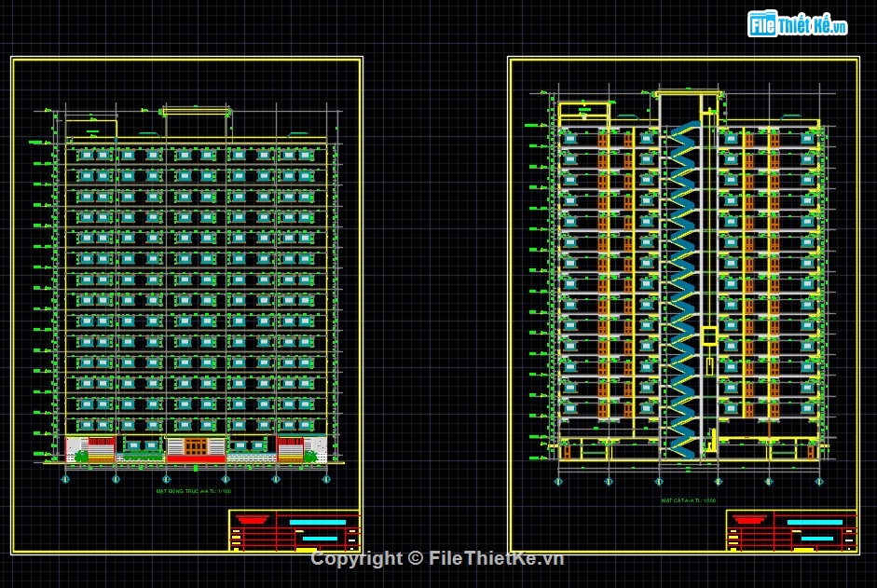Select the rooftop yellow box on the front elevation

[x=90, y=130]
